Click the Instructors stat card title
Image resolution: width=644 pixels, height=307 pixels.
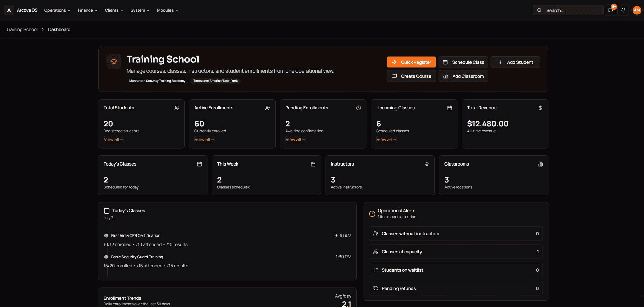click(x=342, y=164)
